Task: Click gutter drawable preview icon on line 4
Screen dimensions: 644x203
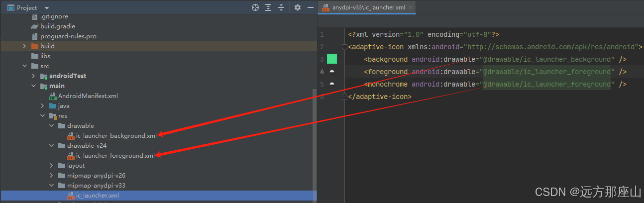Action: click(332, 72)
